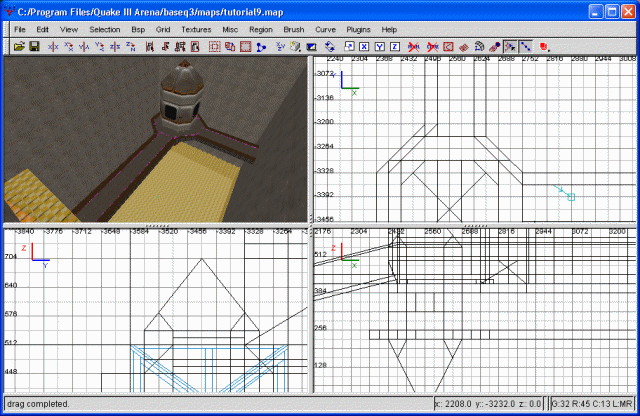Open the Selection menu

[105, 29]
